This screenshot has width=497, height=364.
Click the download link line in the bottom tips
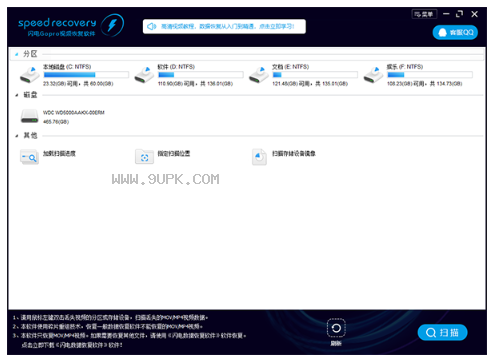coord(72,345)
